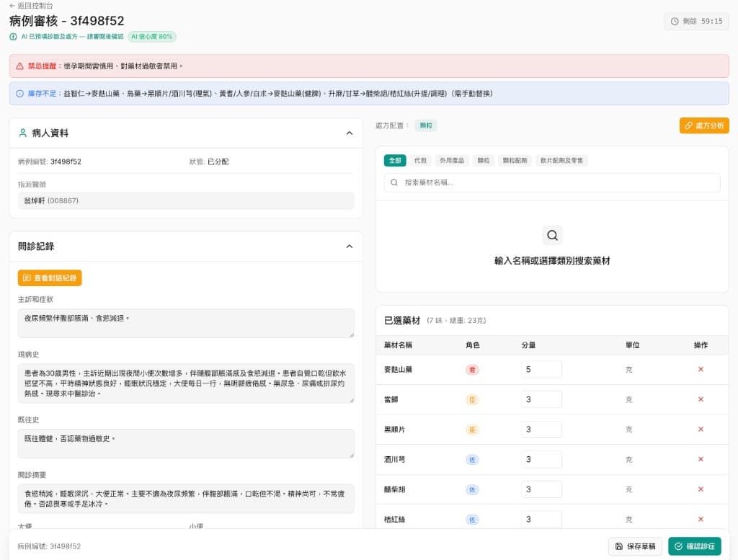738x560 pixels.
Task: Click the 角色 column header
Action: (x=473, y=345)
